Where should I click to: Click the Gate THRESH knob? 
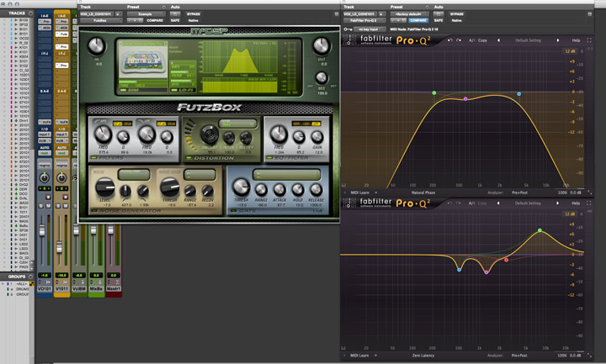pyautogui.click(x=242, y=187)
